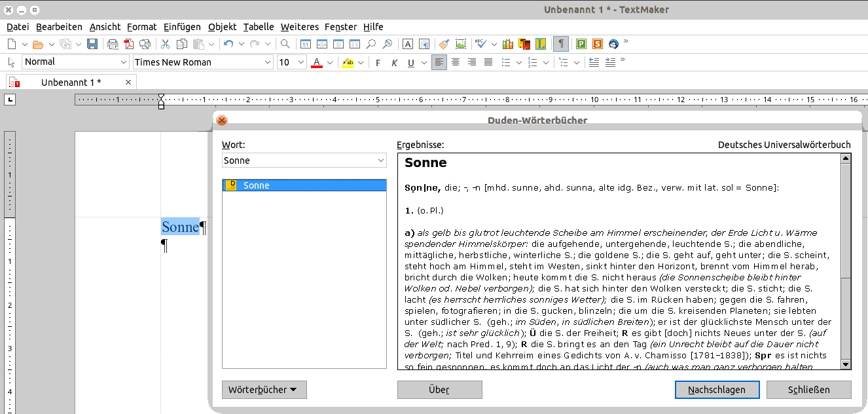This screenshot has width=868, height=414.
Task: Click results scrollbar down arrow
Action: coord(846,365)
